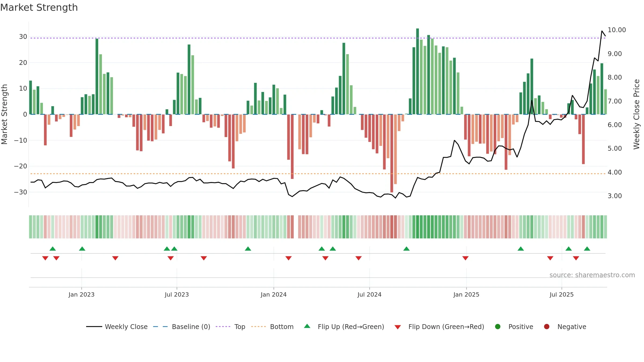Click the green Positive dot in legend

[x=498, y=327]
